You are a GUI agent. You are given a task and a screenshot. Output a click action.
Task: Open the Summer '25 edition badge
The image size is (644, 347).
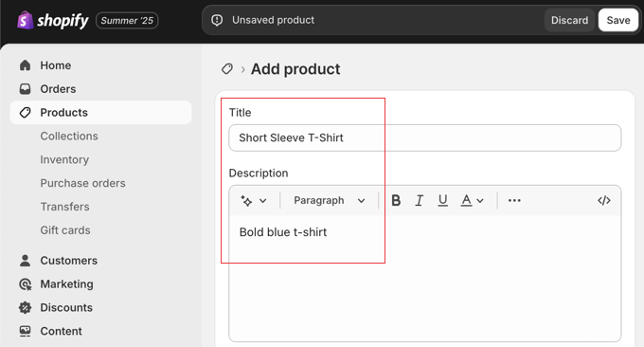click(x=127, y=21)
